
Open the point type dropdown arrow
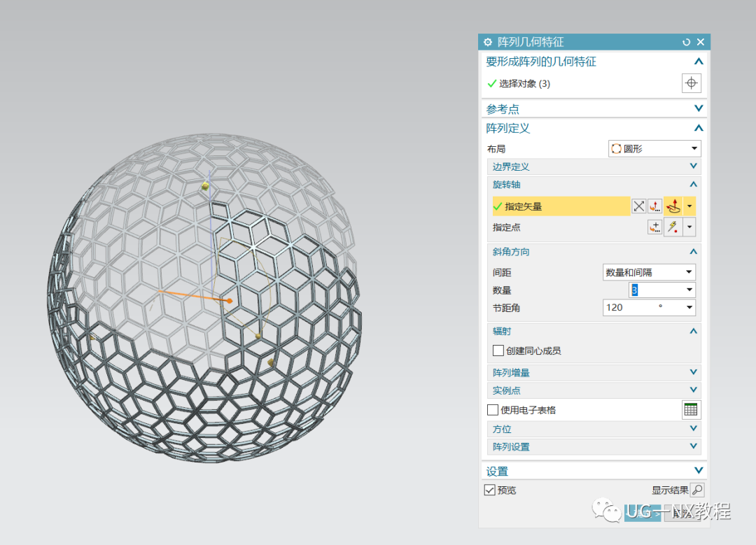click(689, 227)
